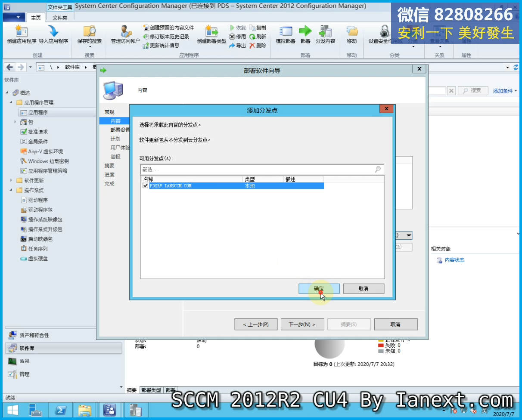Expand the 软件更新 tree node

pos(11,181)
